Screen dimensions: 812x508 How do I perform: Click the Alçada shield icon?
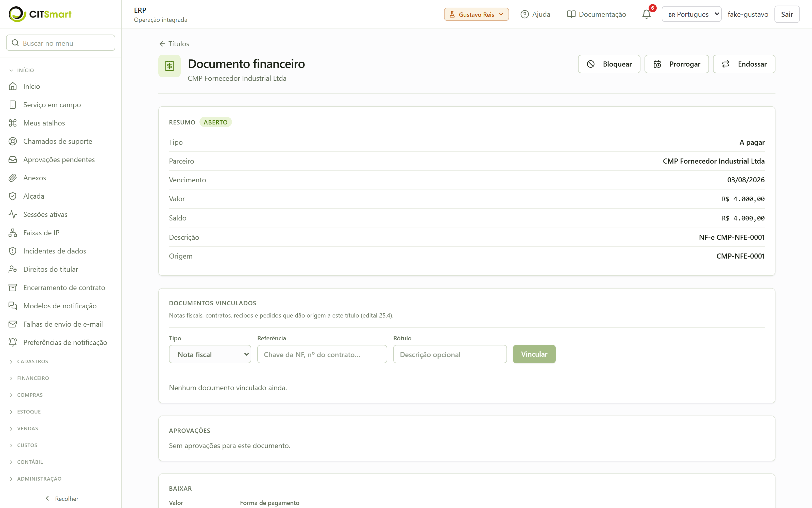click(x=13, y=196)
